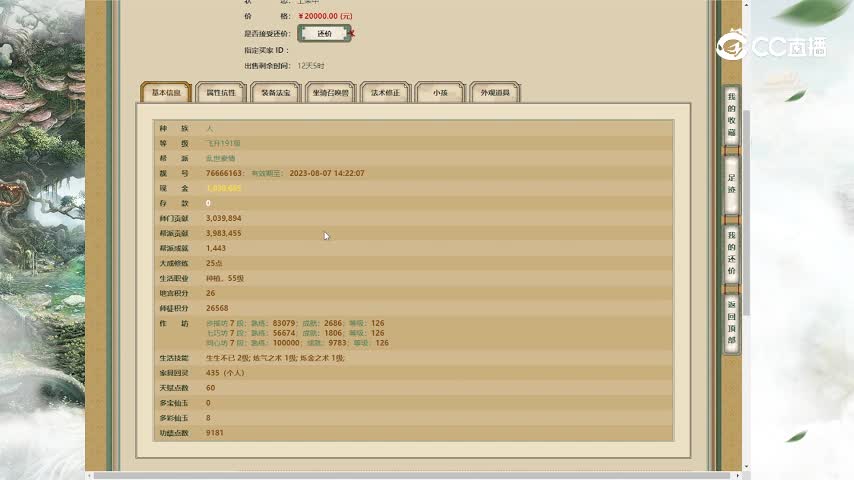Open 我的收藏 in the side panel

731,115
